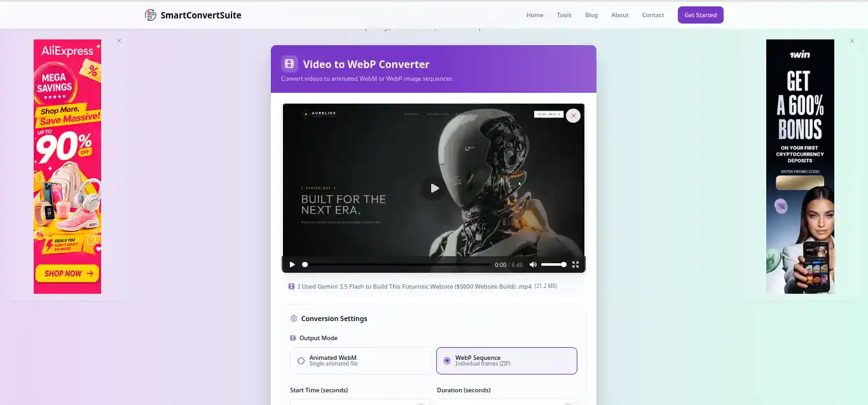Click the Conversion Settings heading
Viewport: 868px width, 405px height.
coord(334,319)
